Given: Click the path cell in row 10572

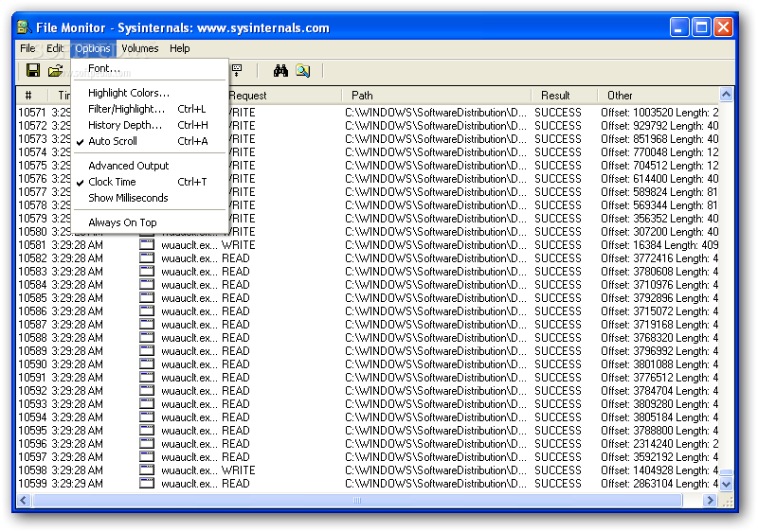Looking at the screenshot, I should click(x=436, y=126).
